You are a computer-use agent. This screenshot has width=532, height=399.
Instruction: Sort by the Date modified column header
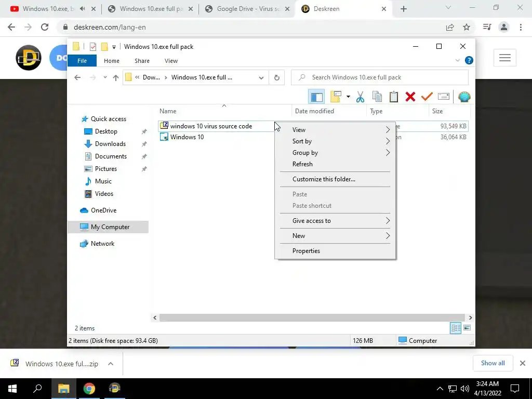pos(314,111)
